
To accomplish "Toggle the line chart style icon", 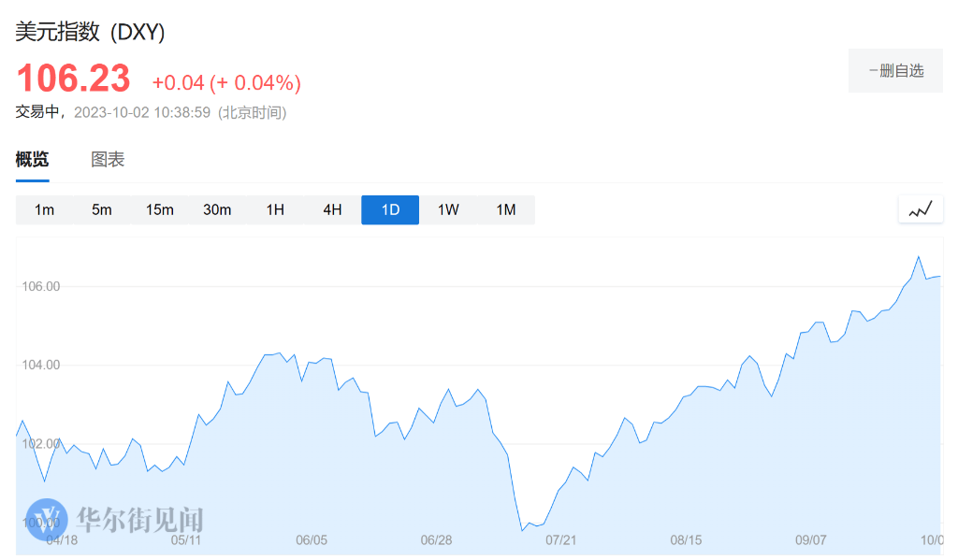I will click(x=921, y=209).
